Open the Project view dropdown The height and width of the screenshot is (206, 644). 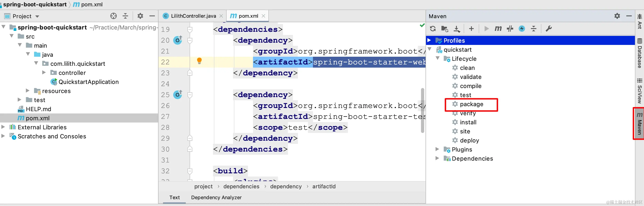click(37, 17)
